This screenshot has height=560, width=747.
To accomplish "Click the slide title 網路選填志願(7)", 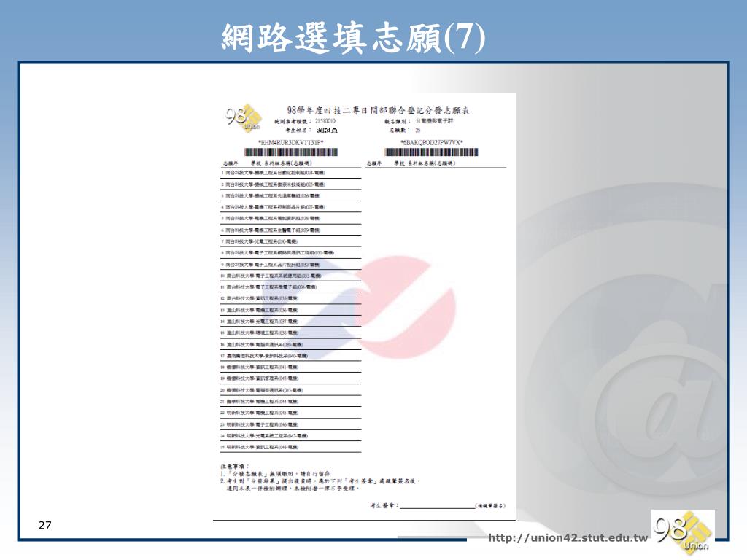I will (353, 37).
